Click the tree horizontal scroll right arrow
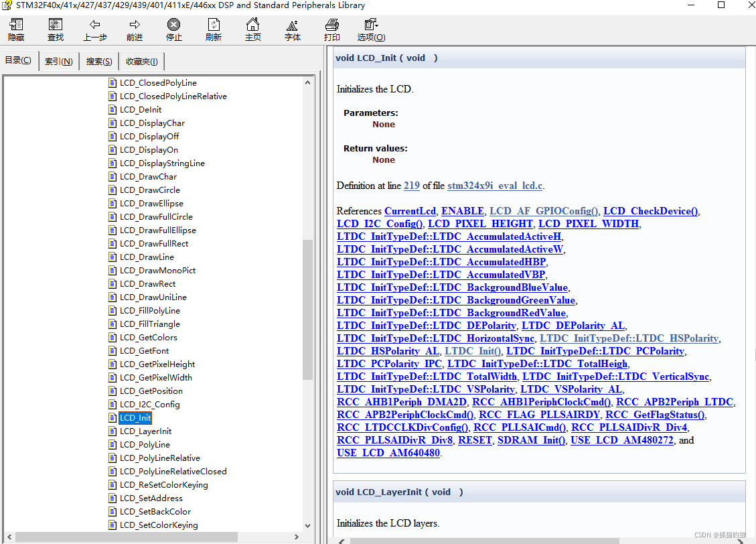The height and width of the screenshot is (544, 756). (x=297, y=537)
